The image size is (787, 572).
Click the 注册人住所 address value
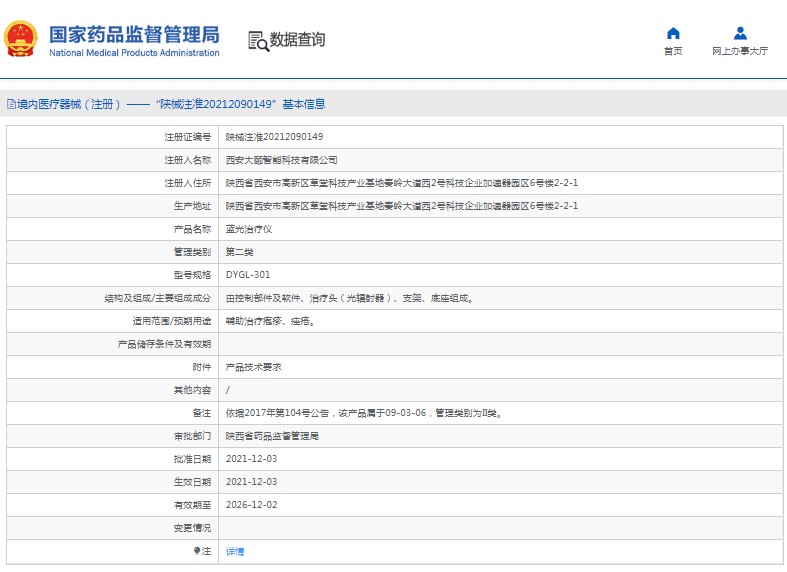point(402,183)
